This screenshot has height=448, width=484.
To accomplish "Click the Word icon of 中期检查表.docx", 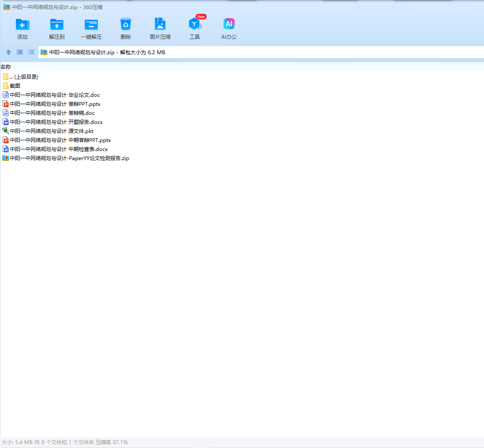I will click(x=6, y=149).
